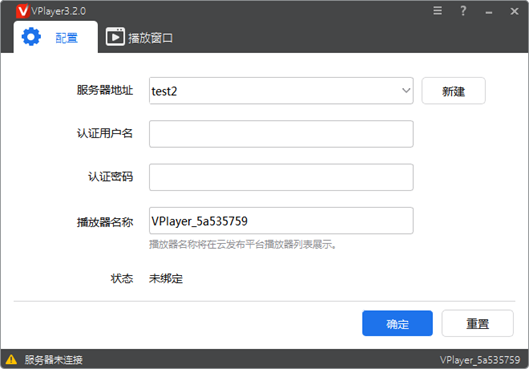Open the hamburger menu icon in title bar
This screenshot has width=529, height=369.
(438, 11)
